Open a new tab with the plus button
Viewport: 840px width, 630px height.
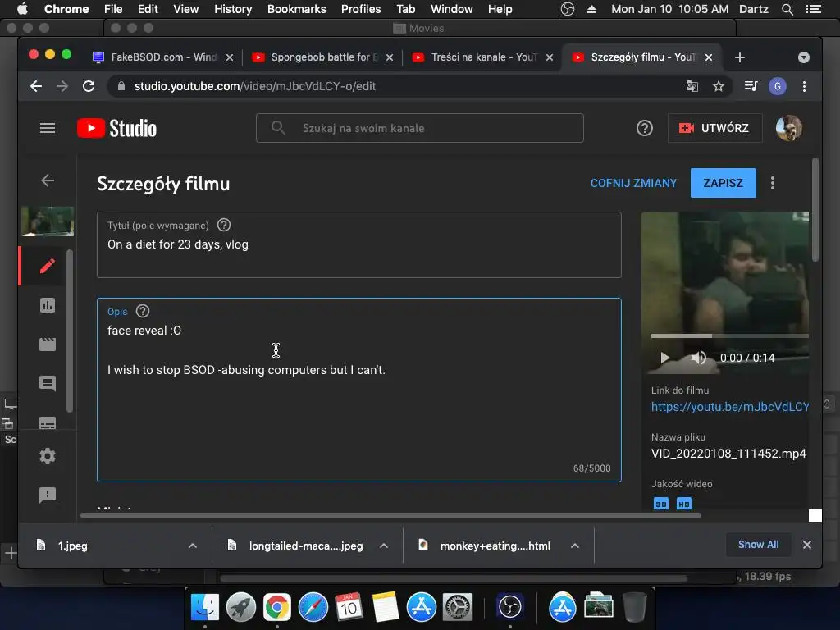[x=740, y=57]
